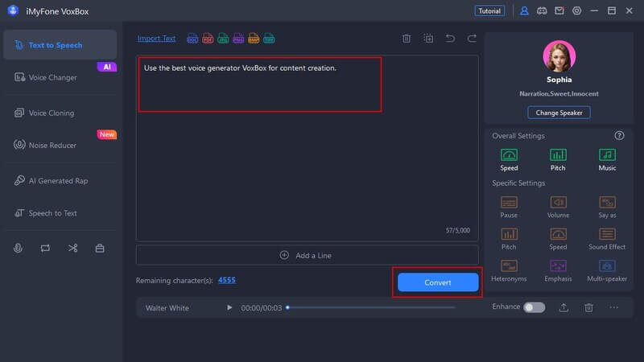
Task: Open settings gear in title bar
Action: [576, 11]
